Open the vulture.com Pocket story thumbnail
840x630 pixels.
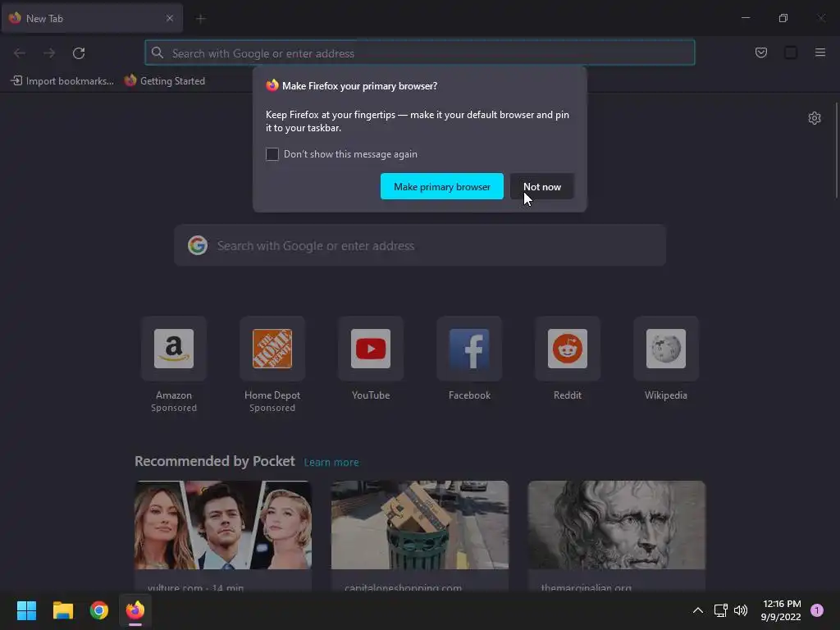click(x=223, y=525)
